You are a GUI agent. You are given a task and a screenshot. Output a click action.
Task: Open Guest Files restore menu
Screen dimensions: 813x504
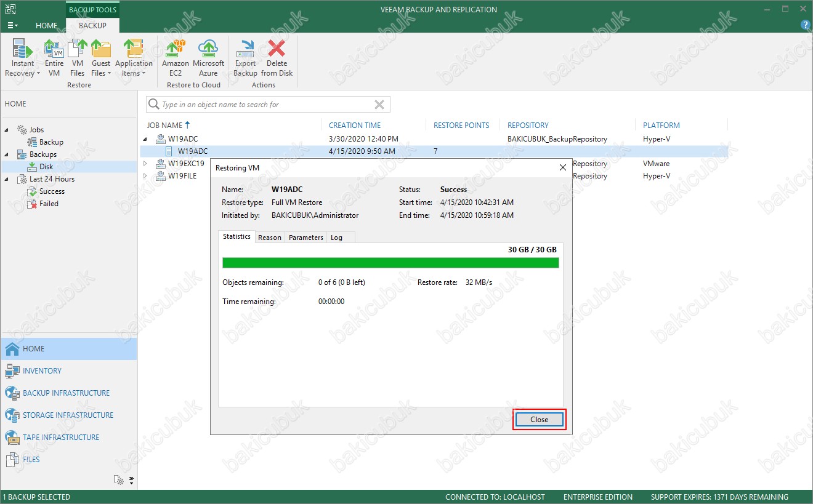pyautogui.click(x=101, y=58)
